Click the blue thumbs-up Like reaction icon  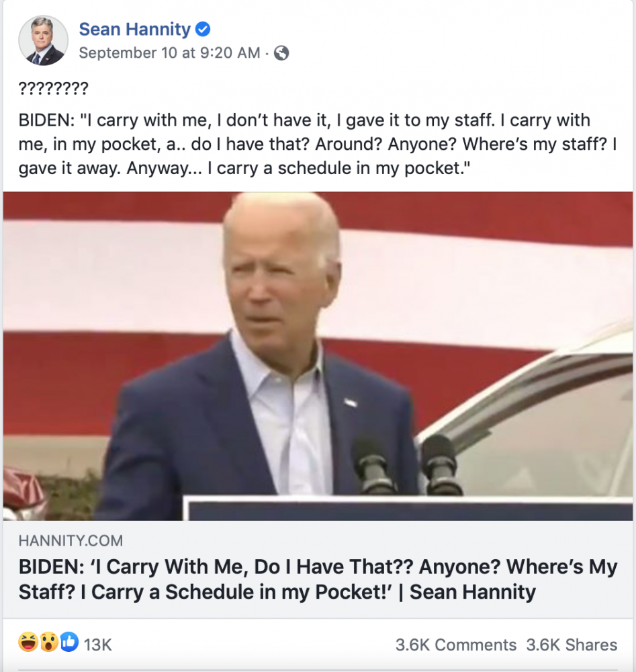pyautogui.click(x=69, y=643)
